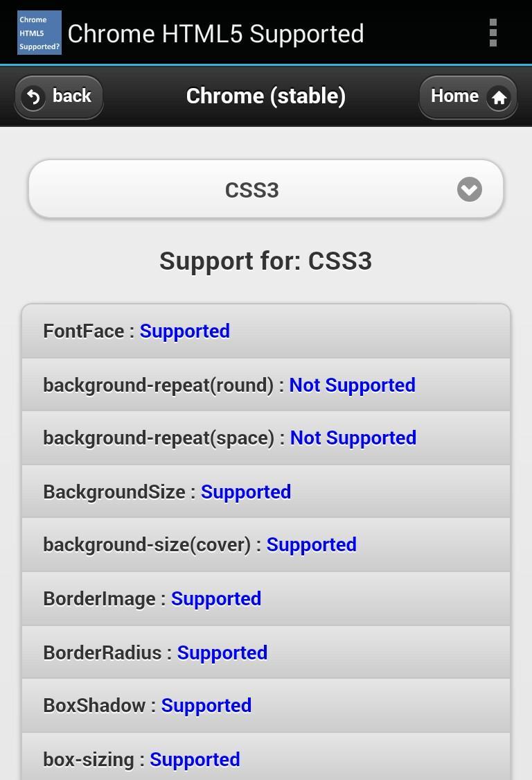The width and height of the screenshot is (532, 780).
Task: Select the box-sizing row
Action: [266, 759]
